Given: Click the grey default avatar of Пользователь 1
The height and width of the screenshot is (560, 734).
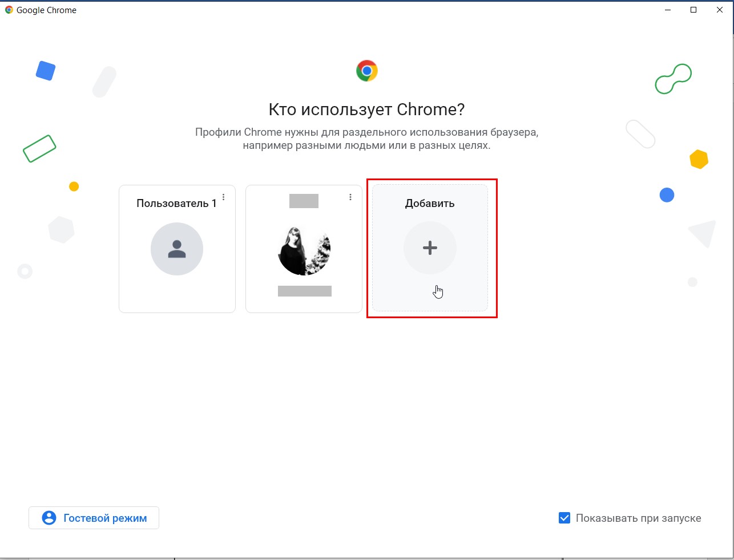Looking at the screenshot, I should pyautogui.click(x=177, y=249).
